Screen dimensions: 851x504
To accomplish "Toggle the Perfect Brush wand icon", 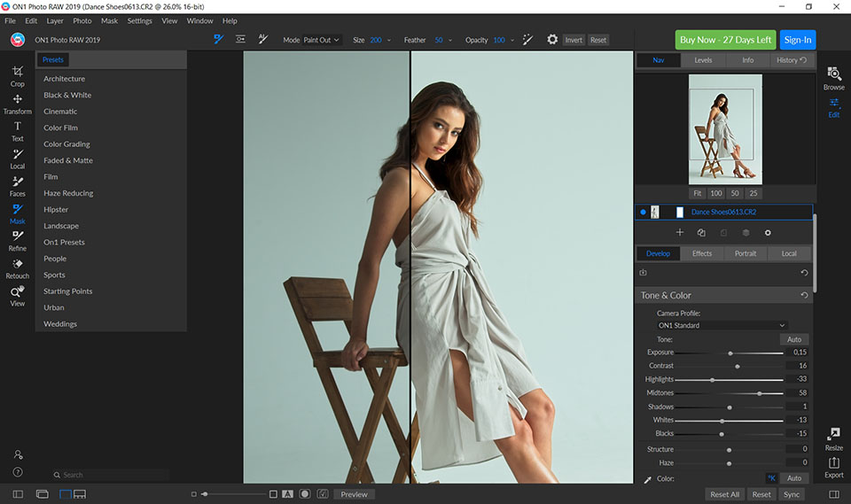I will click(x=527, y=40).
